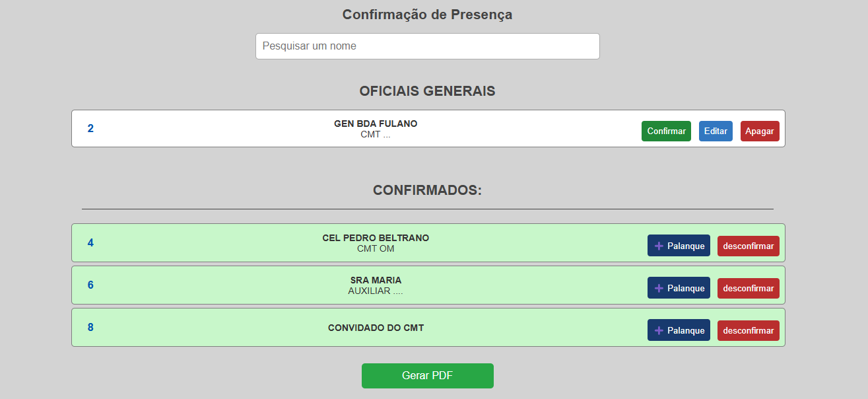Image resolution: width=868 pixels, height=399 pixels.
Task: Click the GEN BDA FULANO name text
Action: tap(376, 124)
